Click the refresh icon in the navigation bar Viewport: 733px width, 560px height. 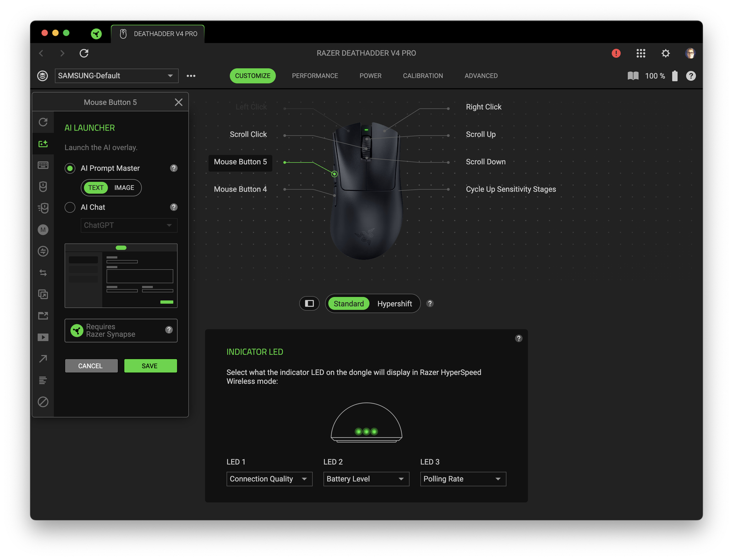[84, 53]
